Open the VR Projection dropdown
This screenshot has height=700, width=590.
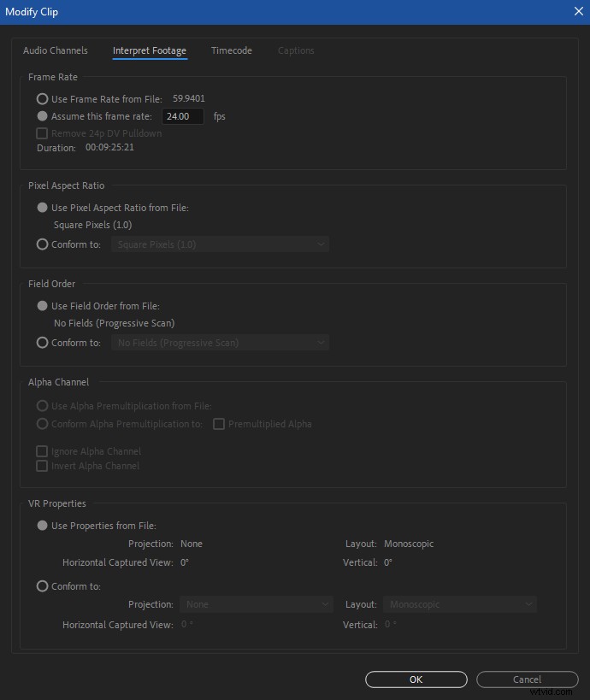[257, 603]
